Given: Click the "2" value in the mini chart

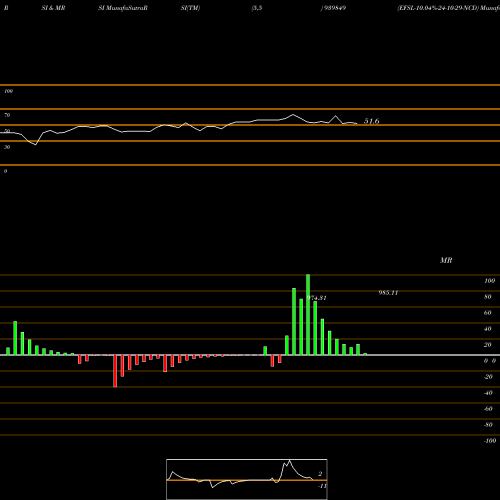Looking at the screenshot, I should tap(320, 474).
